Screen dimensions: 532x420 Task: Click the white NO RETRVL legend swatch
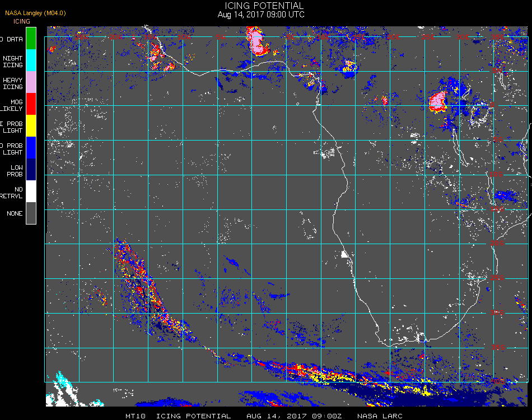pos(31,192)
